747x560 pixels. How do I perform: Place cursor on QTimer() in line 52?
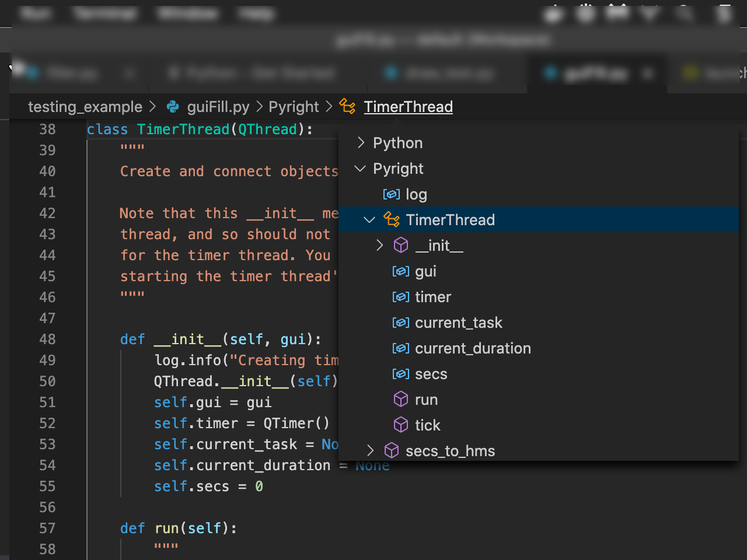(x=296, y=423)
